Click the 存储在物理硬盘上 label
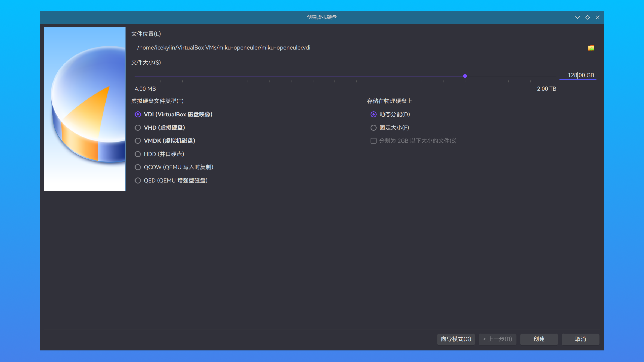Viewport: 644px width, 362px height. click(389, 101)
